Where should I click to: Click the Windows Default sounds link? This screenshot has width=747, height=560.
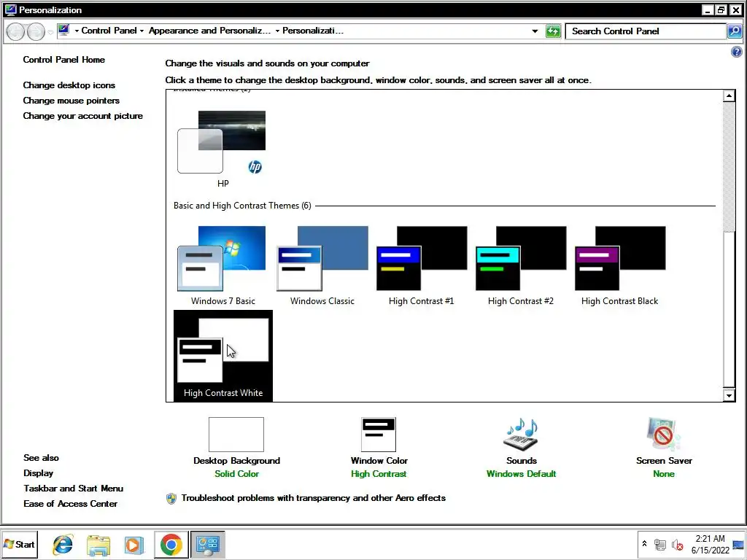tap(521, 474)
